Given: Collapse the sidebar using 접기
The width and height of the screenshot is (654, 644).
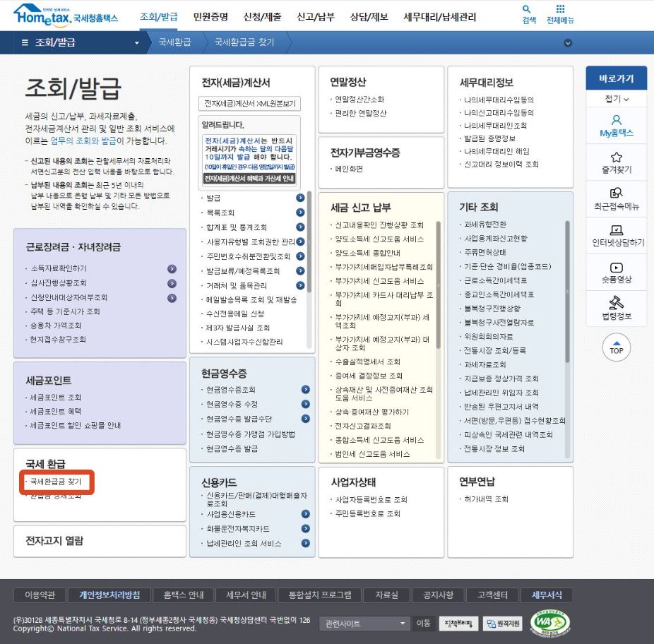Looking at the screenshot, I should [615, 98].
